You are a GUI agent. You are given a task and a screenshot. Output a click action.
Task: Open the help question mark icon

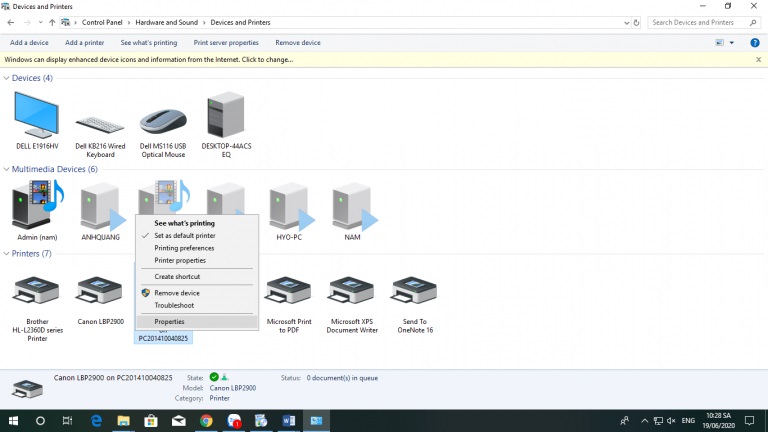(x=755, y=43)
